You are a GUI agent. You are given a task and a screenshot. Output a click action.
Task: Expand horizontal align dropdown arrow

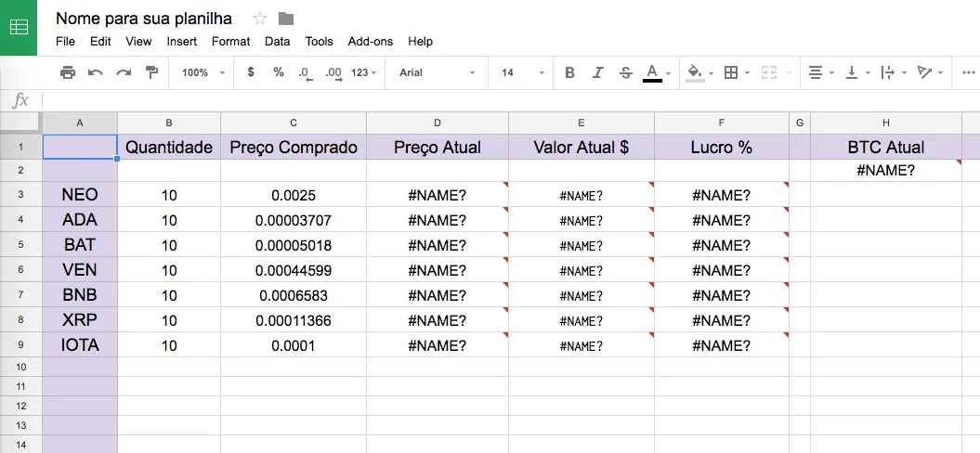tap(831, 73)
